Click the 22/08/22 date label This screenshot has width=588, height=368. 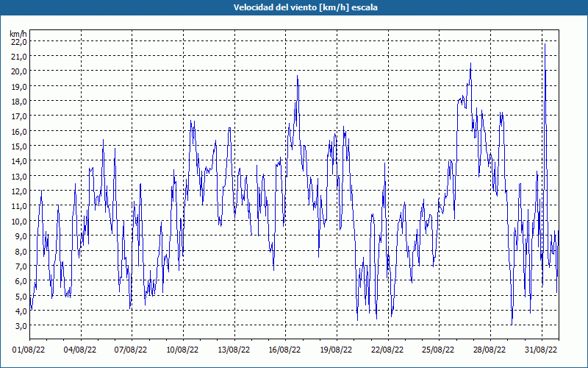click(387, 350)
